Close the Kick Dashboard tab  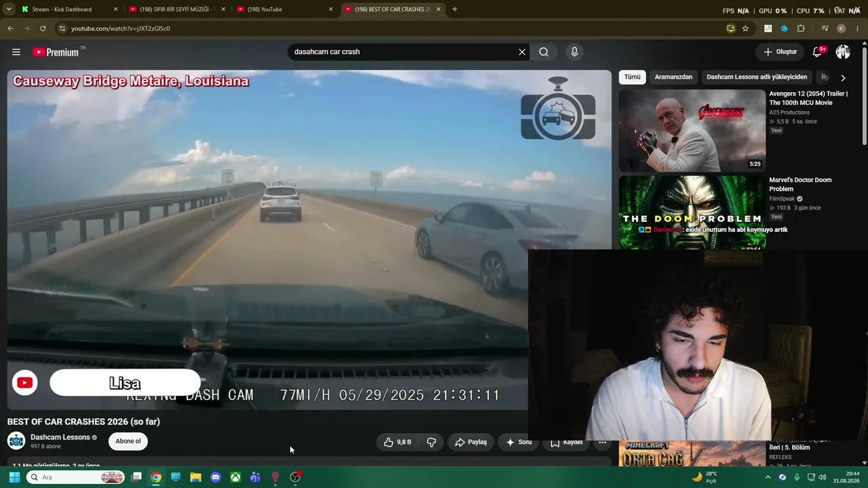pyautogui.click(x=115, y=9)
